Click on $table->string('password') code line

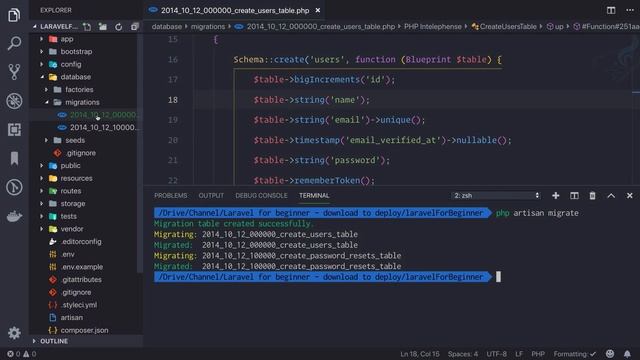point(321,160)
